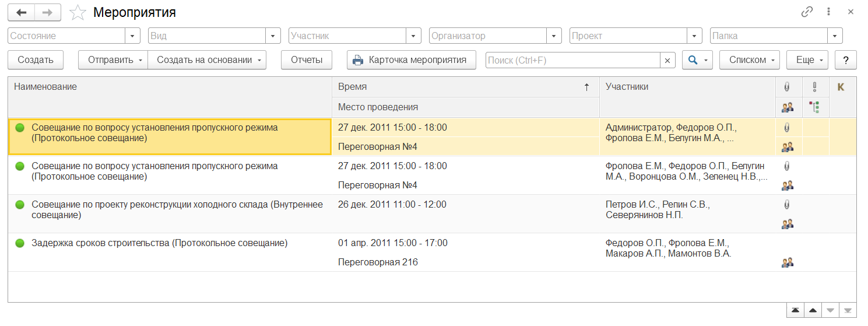Open the Папка filter dropdown
868x326 pixels.
[835, 36]
